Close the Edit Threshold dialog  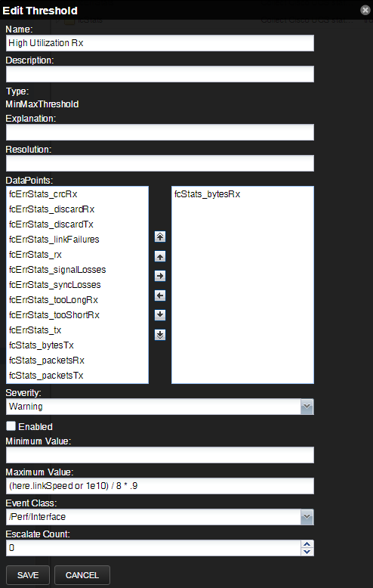365,10
